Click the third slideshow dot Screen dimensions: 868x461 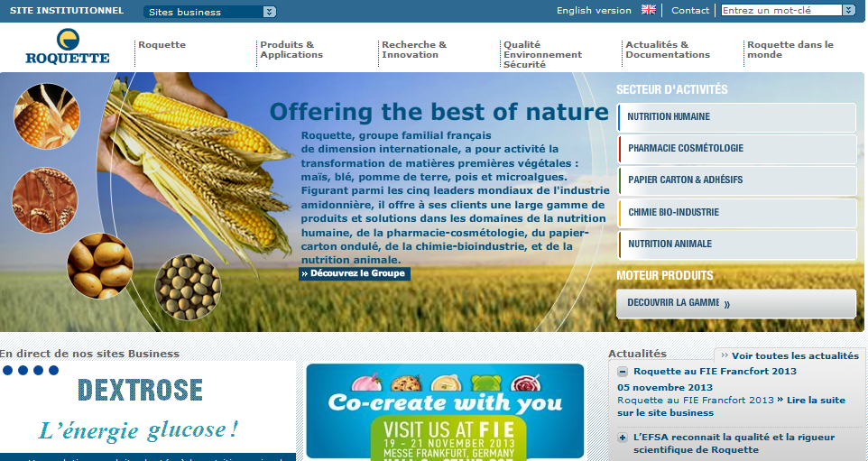[x=38, y=370]
